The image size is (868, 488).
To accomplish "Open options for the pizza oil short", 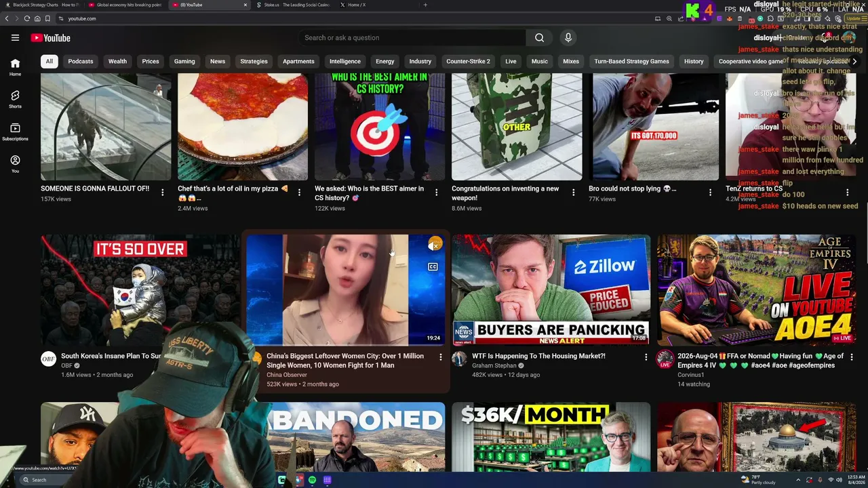I will 299,192.
